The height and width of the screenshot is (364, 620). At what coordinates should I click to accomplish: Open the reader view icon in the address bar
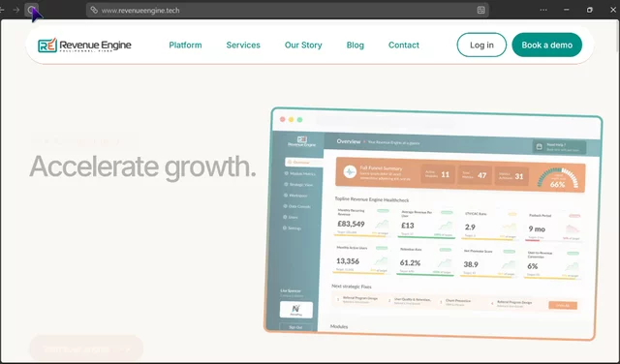[480, 11]
